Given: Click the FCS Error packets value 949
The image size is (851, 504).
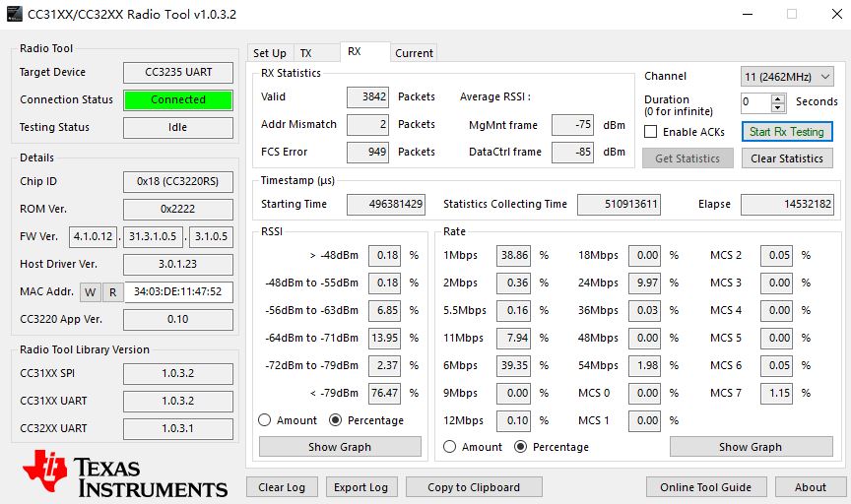Looking at the screenshot, I should coord(368,152).
